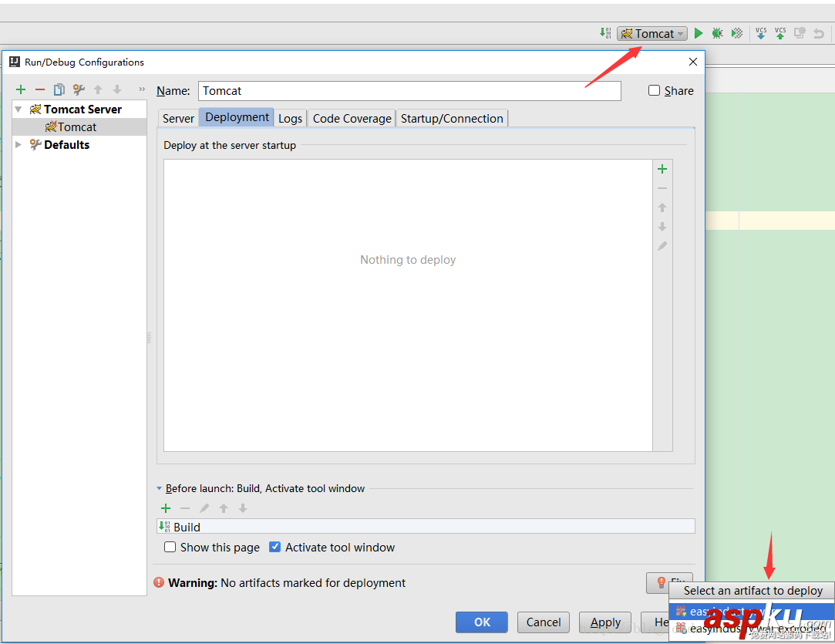This screenshot has height=644, width=835.
Task: Click the Help button
Action: [x=655, y=622]
